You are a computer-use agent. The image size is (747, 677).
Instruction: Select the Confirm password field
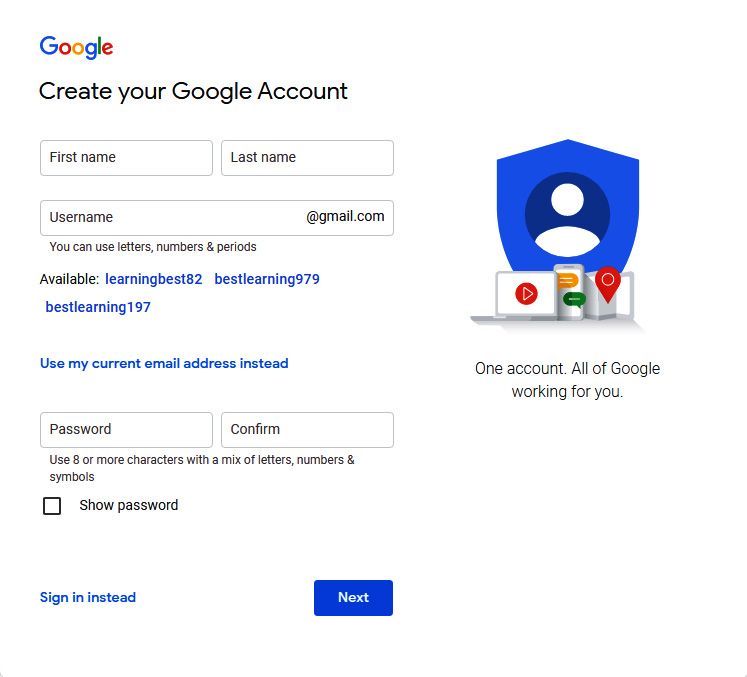click(x=307, y=430)
